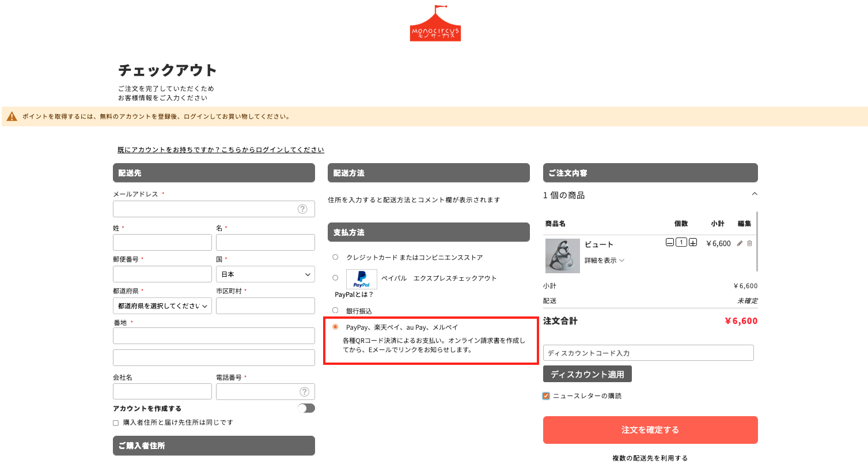Screen dimensions: 868x464
Task: Click the red ￥6,600 order total
Action: point(741,321)
